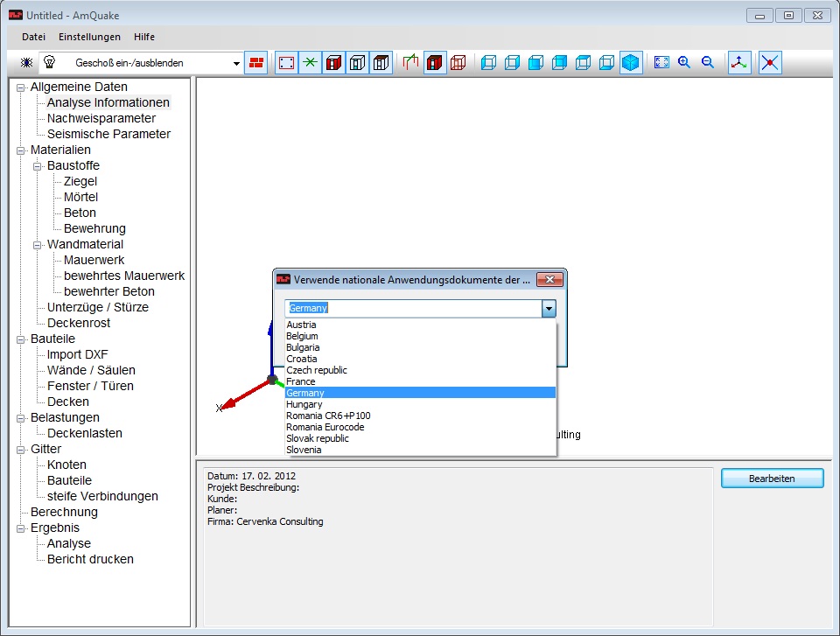Choose Hungary from the country list
The width and height of the screenshot is (840, 636).
click(421, 404)
